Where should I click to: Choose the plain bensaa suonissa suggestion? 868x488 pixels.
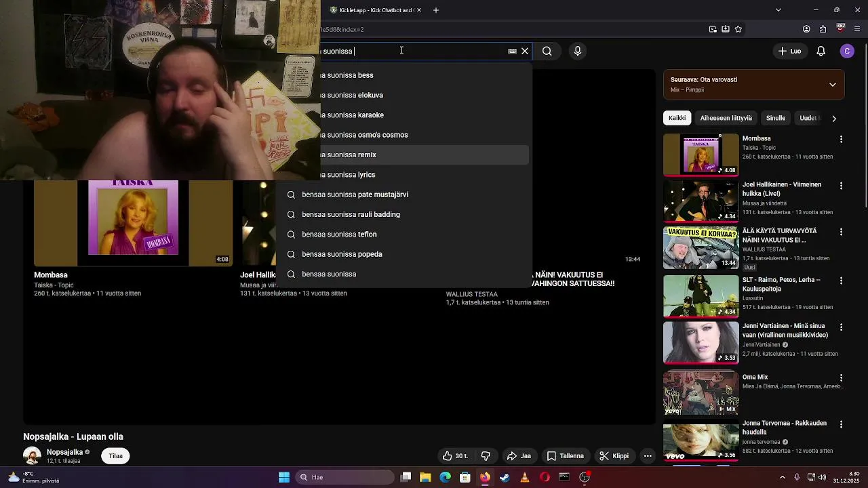404,274
